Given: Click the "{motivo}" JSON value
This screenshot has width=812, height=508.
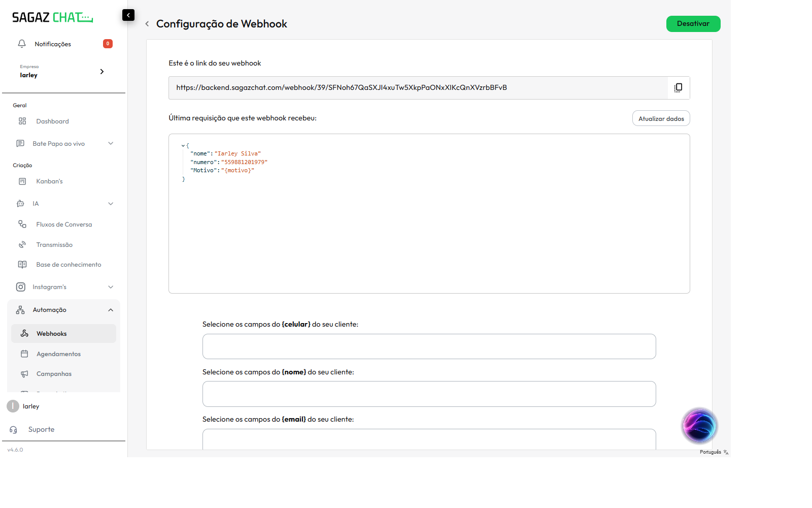Looking at the screenshot, I should pyautogui.click(x=238, y=170).
